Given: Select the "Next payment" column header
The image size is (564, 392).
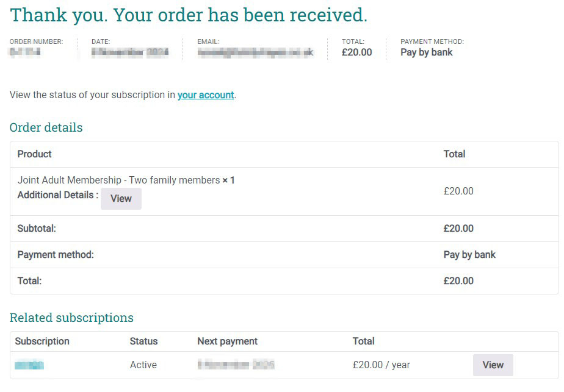Looking at the screenshot, I should pos(227,341).
